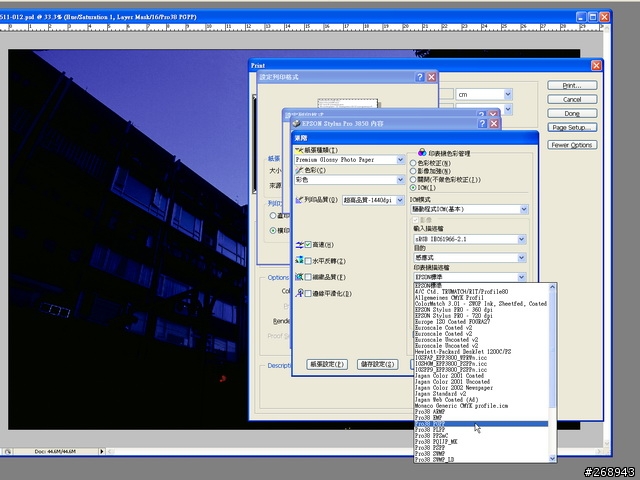
Task: Click the high speed arrows icon
Action: (300, 244)
